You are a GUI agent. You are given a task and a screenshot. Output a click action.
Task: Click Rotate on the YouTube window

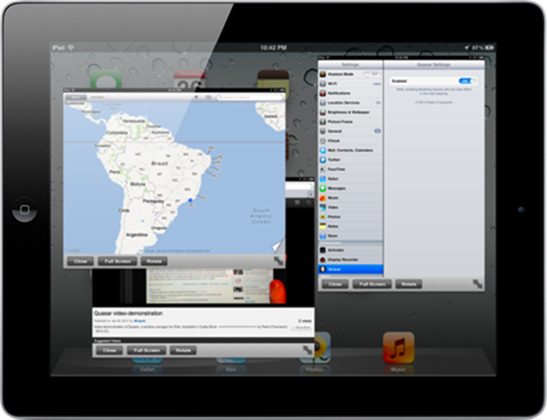click(x=183, y=350)
